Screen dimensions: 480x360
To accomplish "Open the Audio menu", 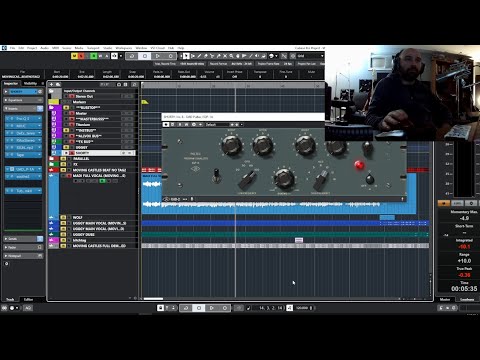I will point(45,48).
